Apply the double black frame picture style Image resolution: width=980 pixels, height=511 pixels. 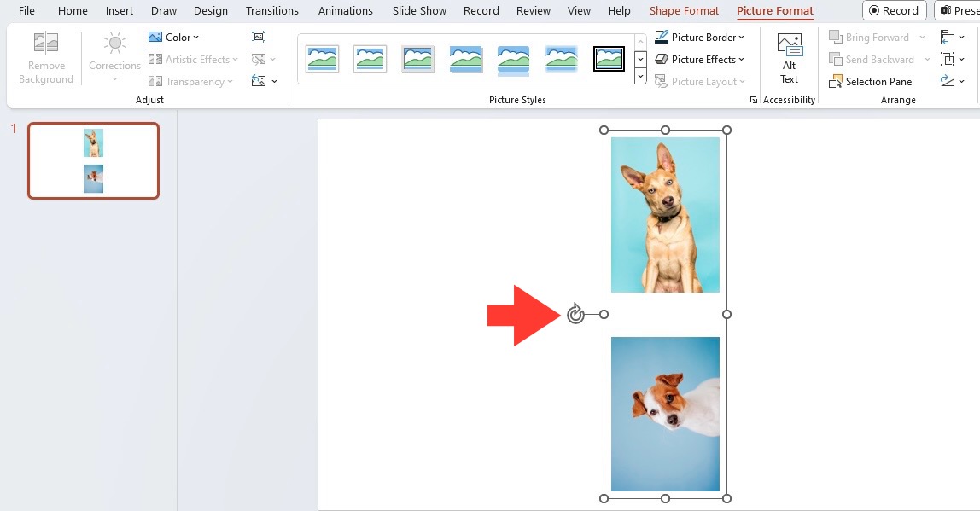point(609,60)
